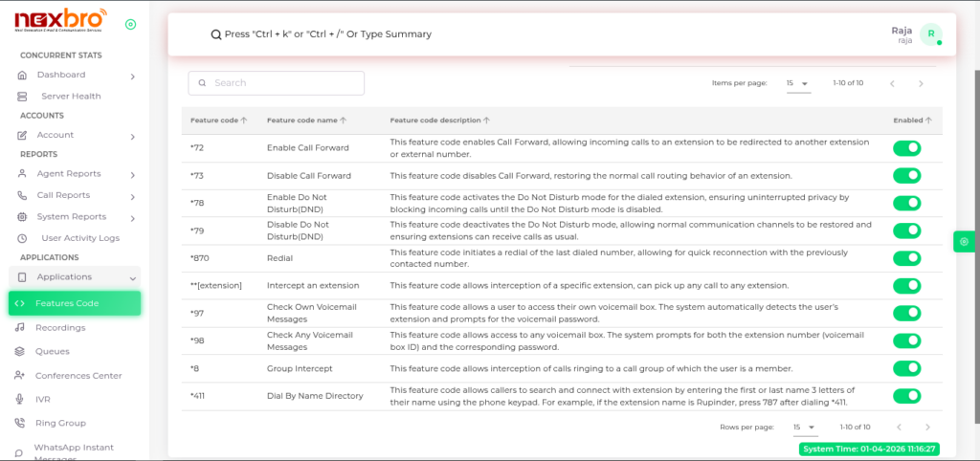Expand the Agent Reports submenu
Image resolution: width=980 pixels, height=461 pixels.
pyautogui.click(x=132, y=174)
